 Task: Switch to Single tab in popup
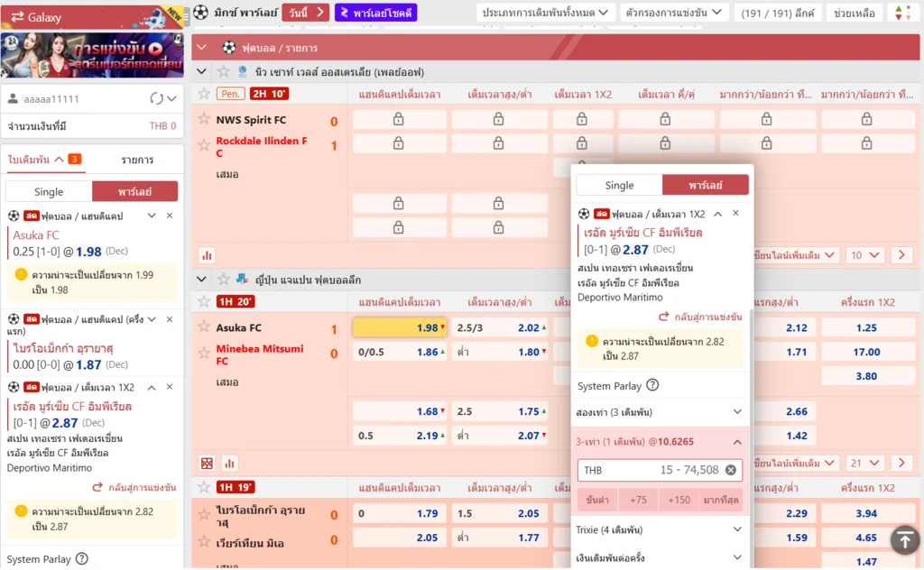coord(619,185)
